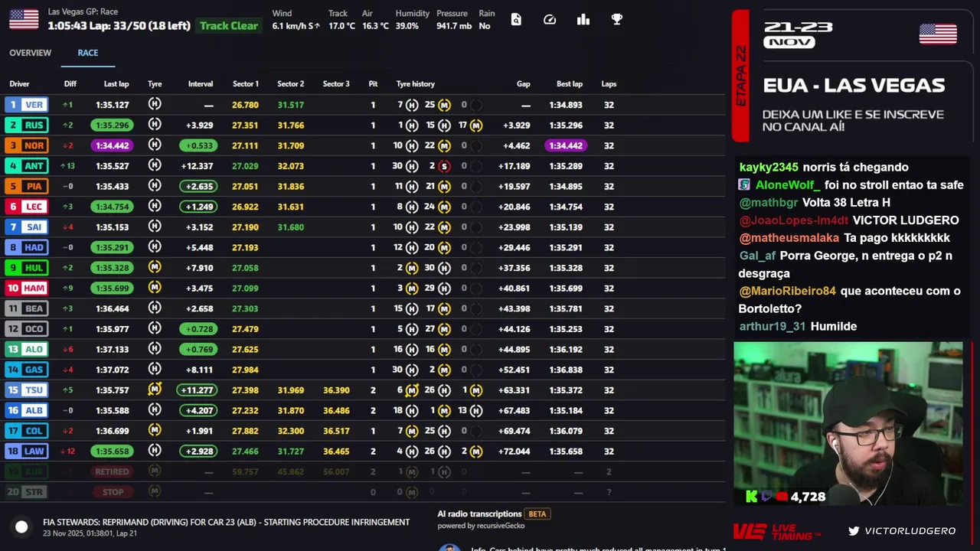
Task: Select driver tag RUS in position 2
Action: pyautogui.click(x=26, y=125)
